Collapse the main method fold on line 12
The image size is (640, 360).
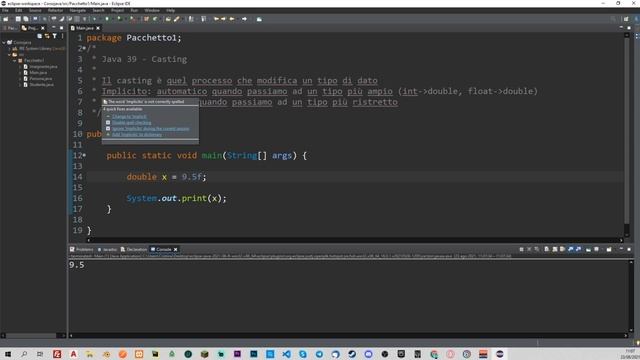coord(84,155)
